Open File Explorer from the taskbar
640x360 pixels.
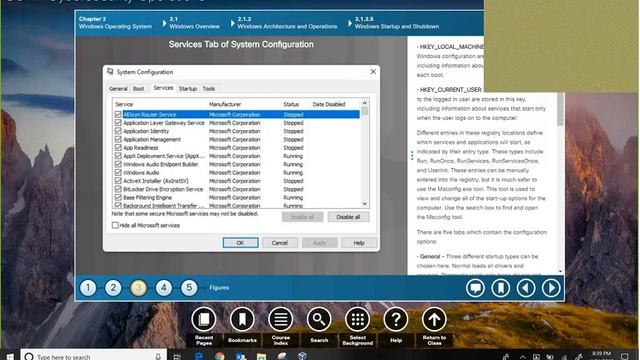(261, 356)
